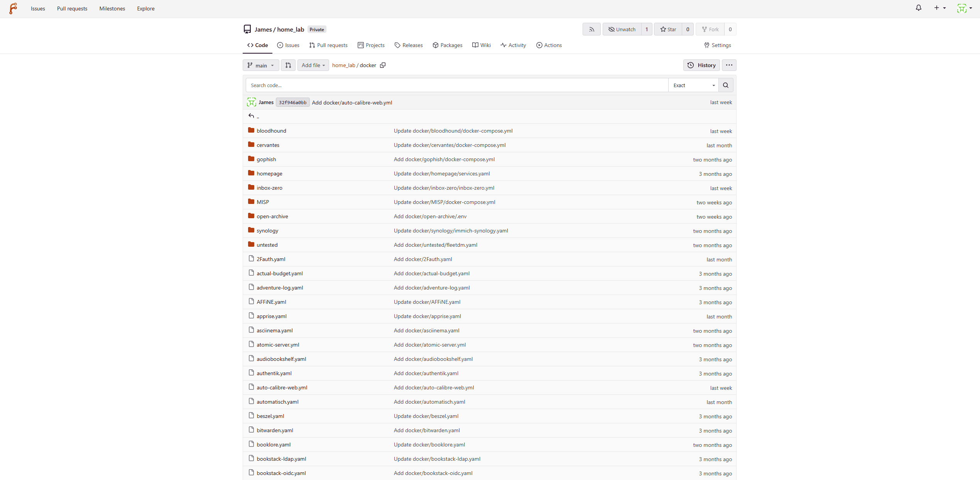Click the actual-budget.yaml file icon

tap(251, 273)
